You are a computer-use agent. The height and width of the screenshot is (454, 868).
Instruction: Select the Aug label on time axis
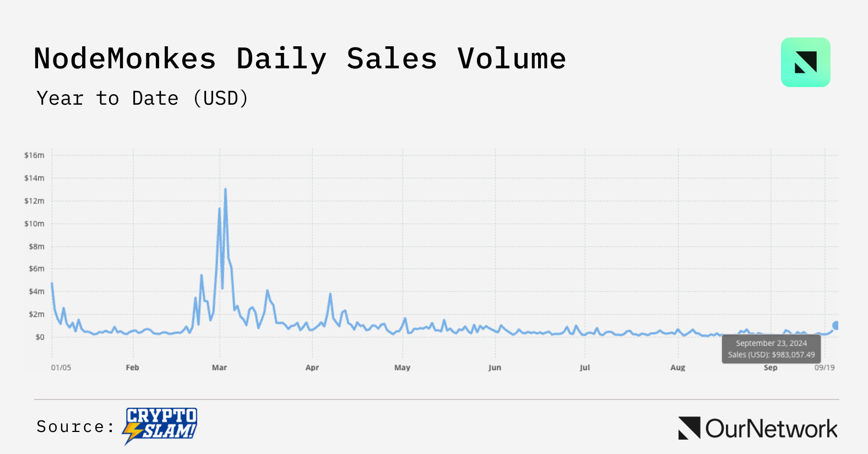[x=677, y=367]
